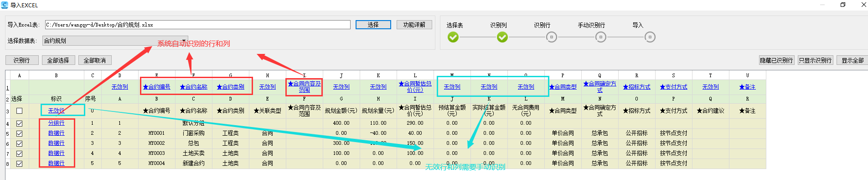Open the ★招标方式 column link
This screenshot has height=180, width=868.
pyautogui.click(x=637, y=87)
